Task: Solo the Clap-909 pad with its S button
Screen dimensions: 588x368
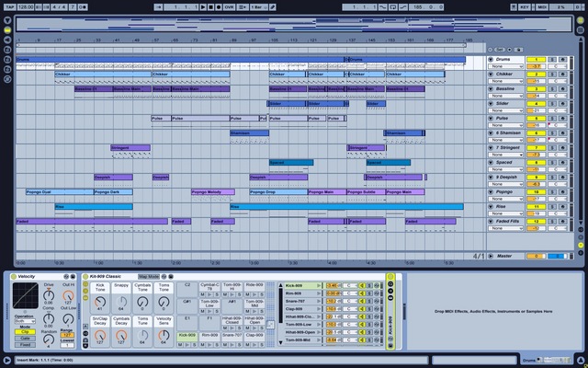Action: (x=262, y=345)
